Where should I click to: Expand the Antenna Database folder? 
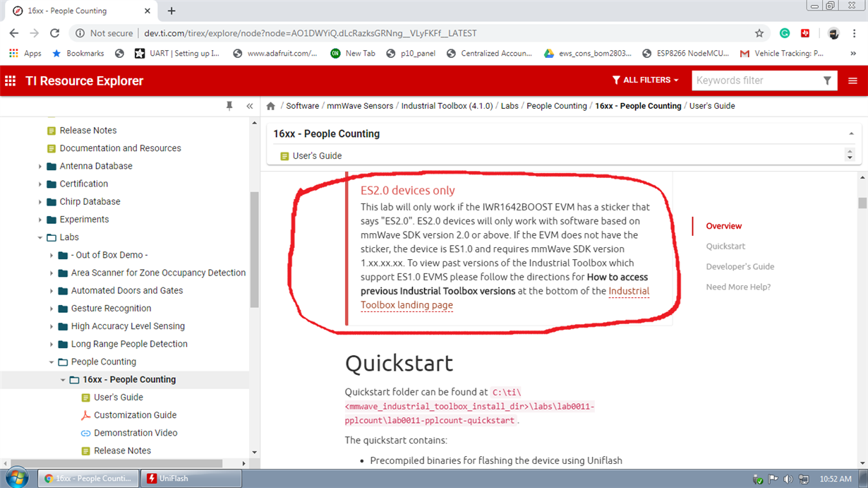point(40,166)
